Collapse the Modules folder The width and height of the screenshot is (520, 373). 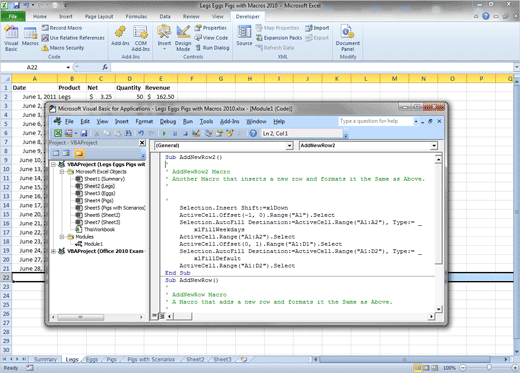click(62, 237)
